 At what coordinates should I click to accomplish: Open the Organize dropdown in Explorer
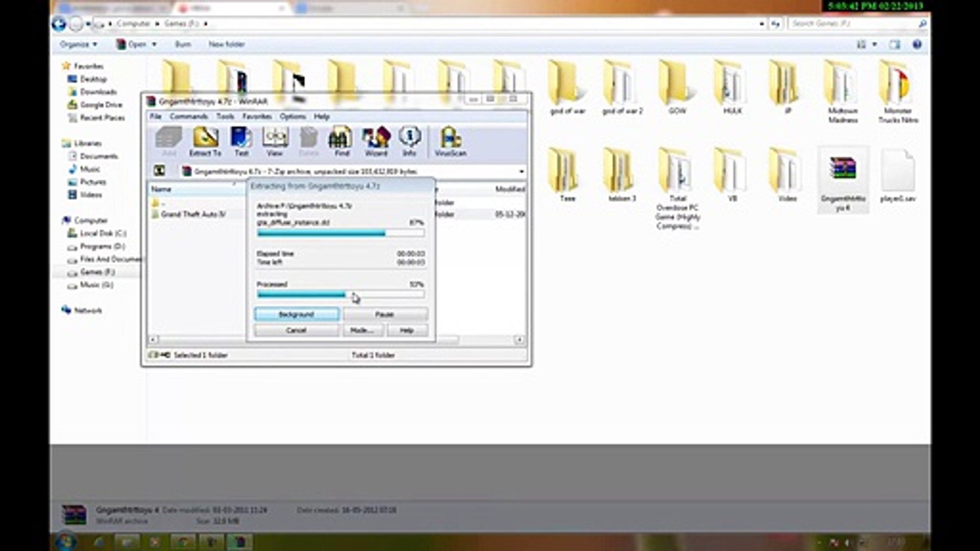click(78, 44)
